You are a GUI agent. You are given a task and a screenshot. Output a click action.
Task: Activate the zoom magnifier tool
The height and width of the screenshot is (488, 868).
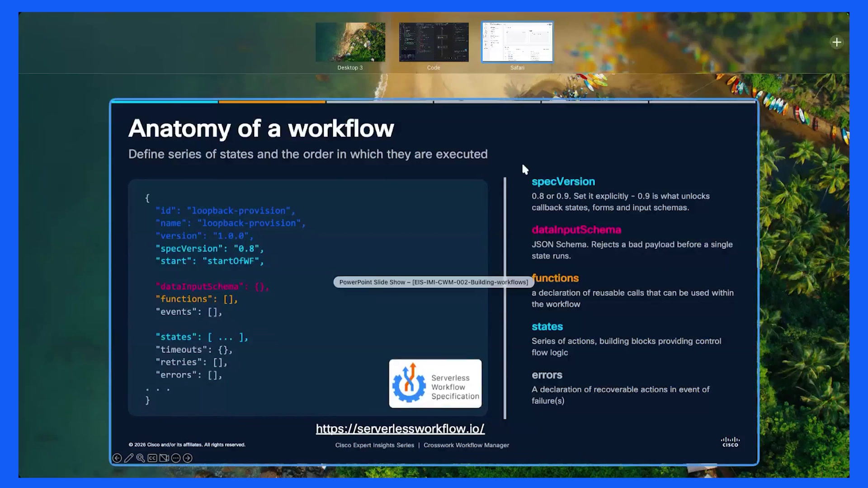click(x=141, y=458)
